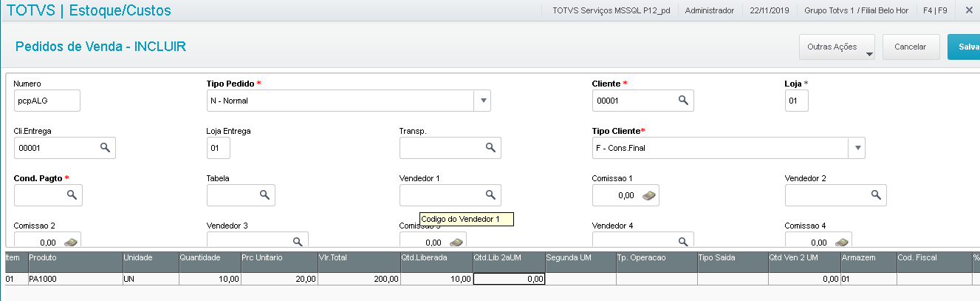Click unit price cell 20,00
This screenshot has height=301, width=980.
279,279
